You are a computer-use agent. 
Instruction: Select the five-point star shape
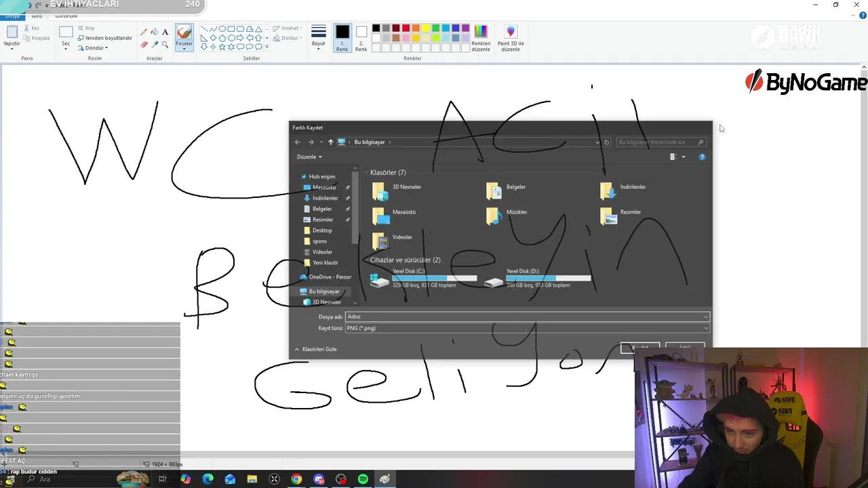(x=222, y=47)
